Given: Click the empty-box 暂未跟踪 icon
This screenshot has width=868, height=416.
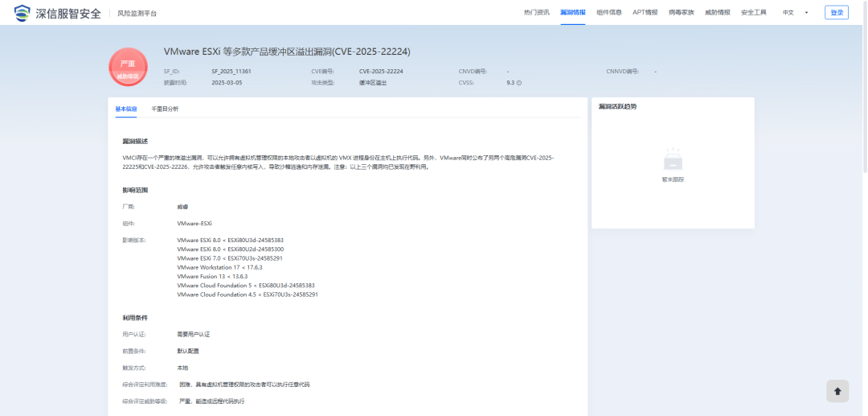Looking at the screenshot, I should [673, 159].
